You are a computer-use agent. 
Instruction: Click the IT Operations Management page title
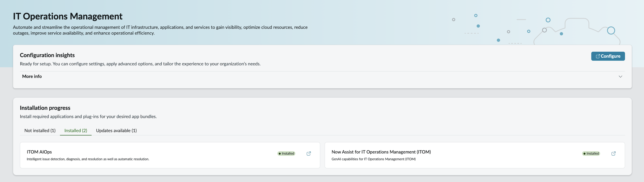tap(67, 16)
